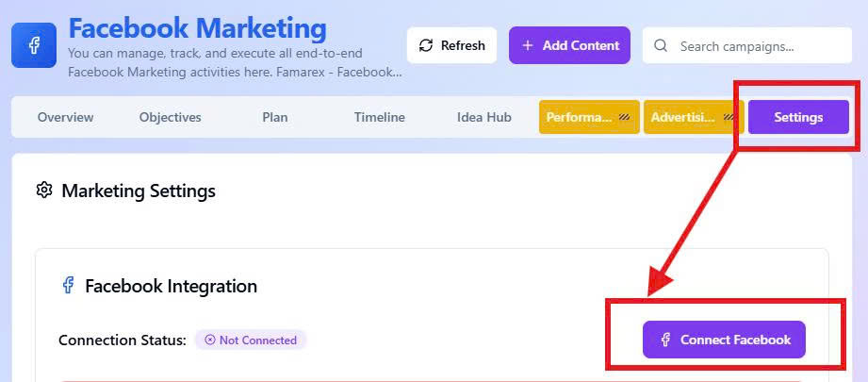Click the Not Connected status badge
The height and width of the screenshot is (382, 868).
[251, 340]
